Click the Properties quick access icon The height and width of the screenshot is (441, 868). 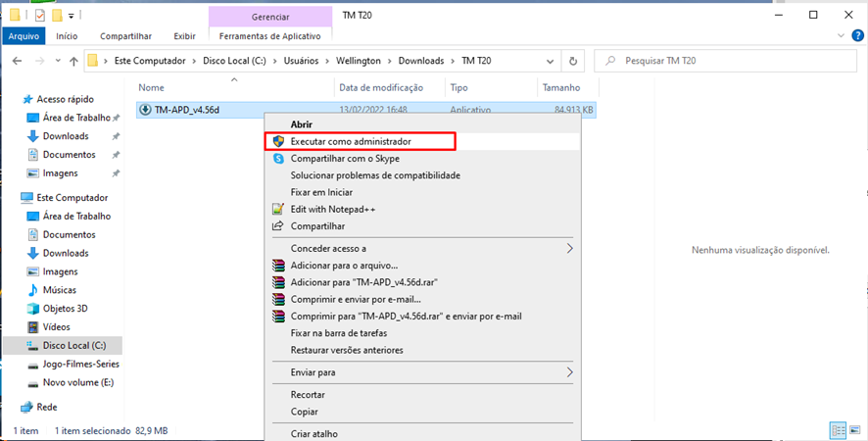coord(40,15)
